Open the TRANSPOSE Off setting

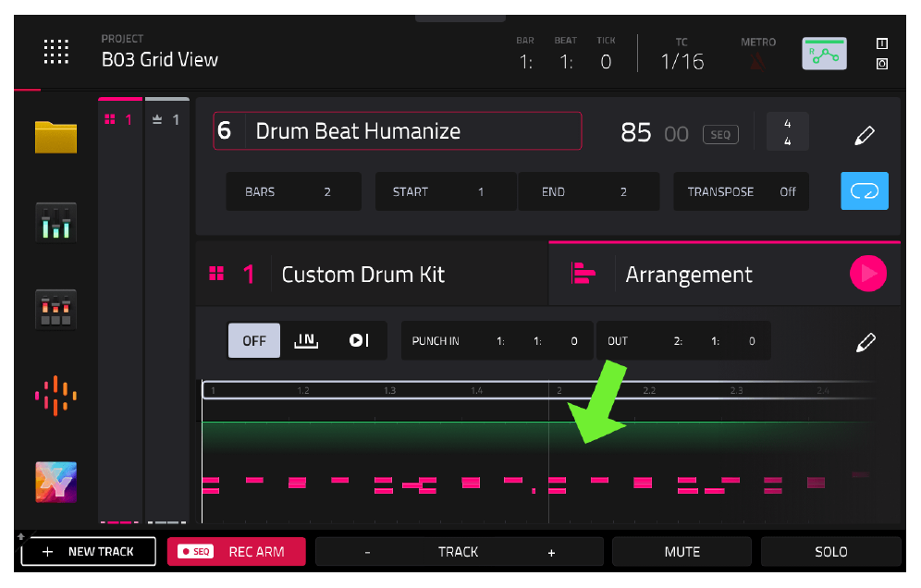[x=741, y=191]
